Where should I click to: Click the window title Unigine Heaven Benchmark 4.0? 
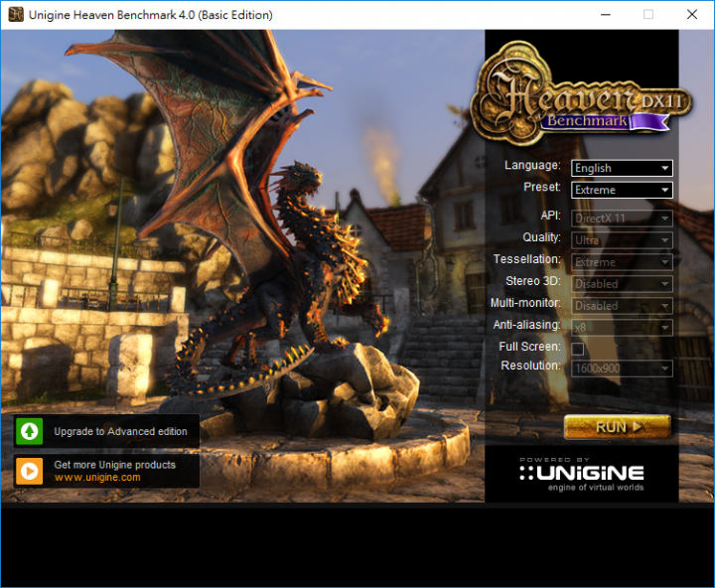point(151,15)
